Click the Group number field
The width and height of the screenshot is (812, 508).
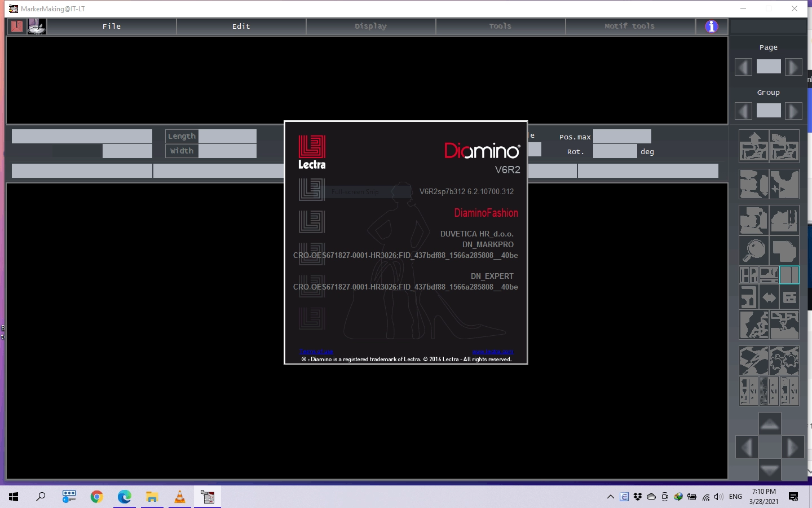[769, 110]
